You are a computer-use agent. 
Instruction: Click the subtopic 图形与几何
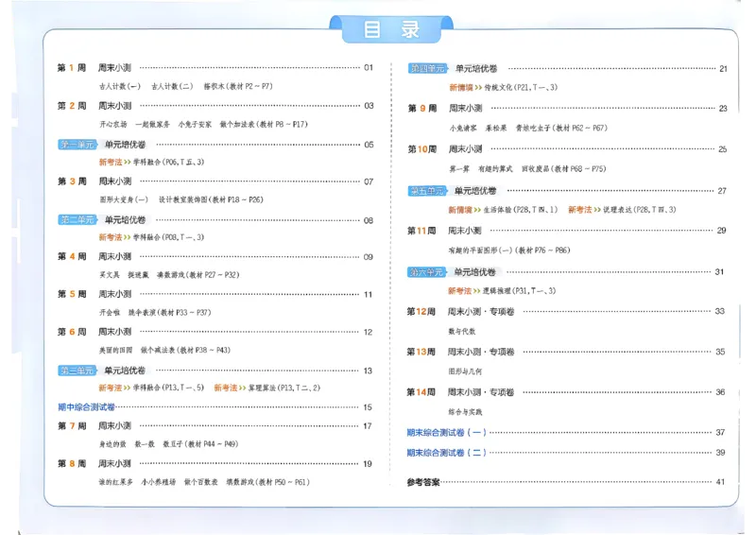(x=465, y=371)
